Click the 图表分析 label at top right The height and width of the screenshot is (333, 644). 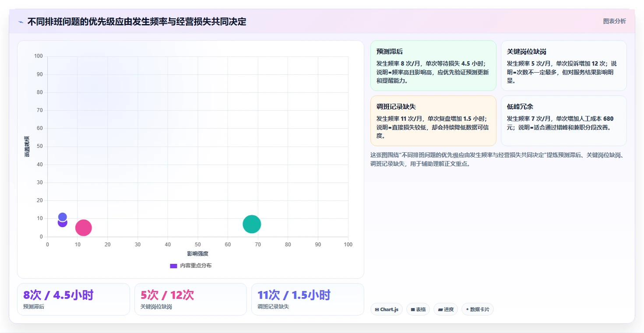tap(614, 21)
